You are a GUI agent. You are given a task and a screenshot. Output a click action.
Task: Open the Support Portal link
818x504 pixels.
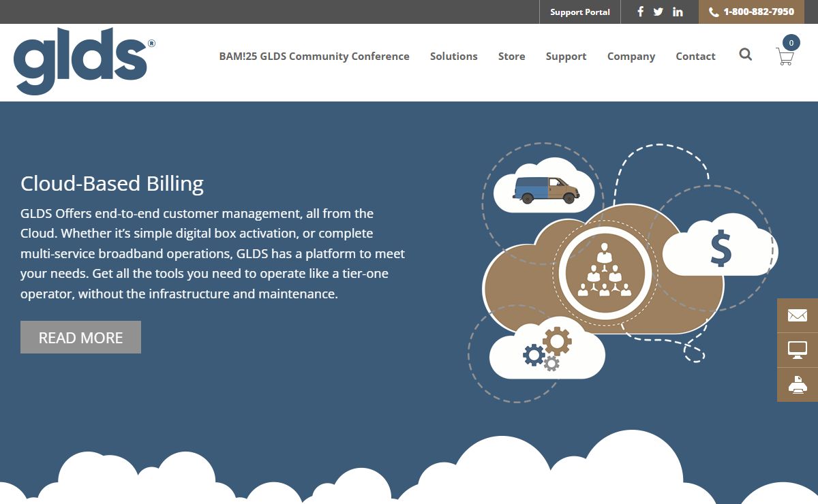(579, 12)
